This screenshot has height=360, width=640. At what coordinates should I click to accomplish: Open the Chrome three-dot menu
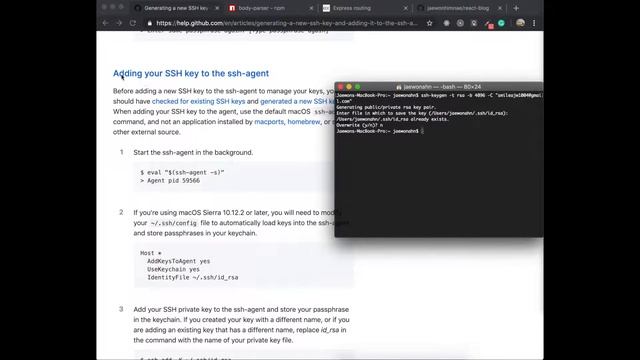(534, 23)
